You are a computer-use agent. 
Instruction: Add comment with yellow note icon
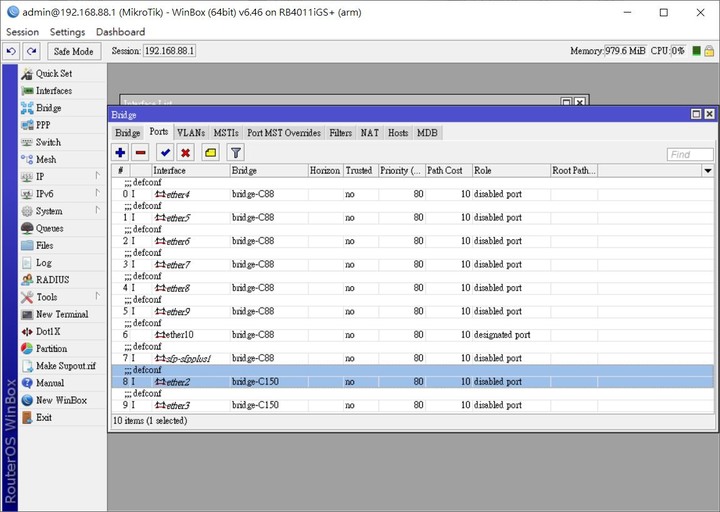(x=210, y=152)
